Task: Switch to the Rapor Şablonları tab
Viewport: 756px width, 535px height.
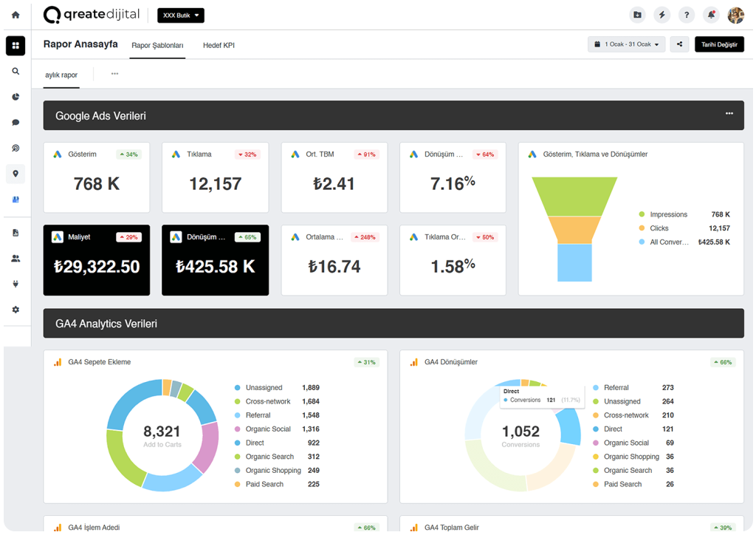Action: pyautogui.click(x=157, y=45)
